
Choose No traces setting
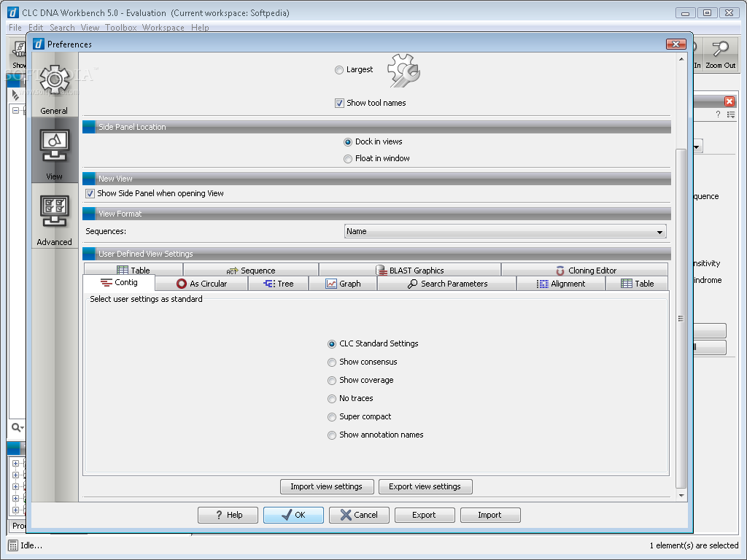[332, 399]
